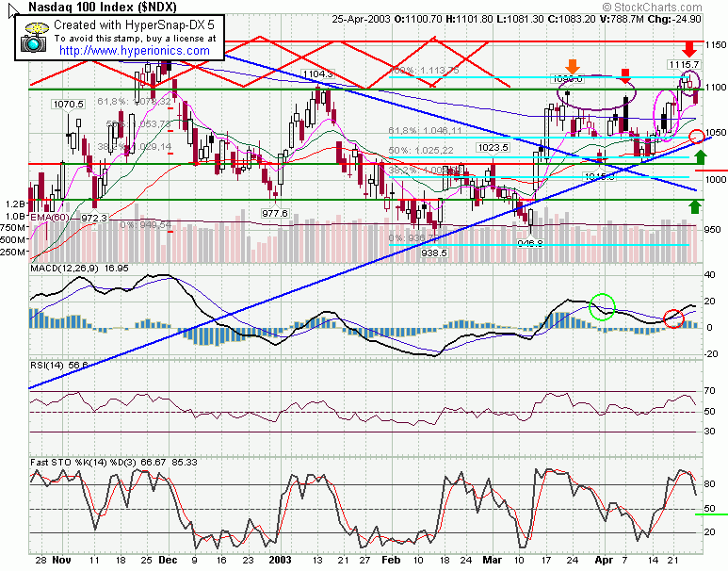
Task: Click the '1100' price axis label
Action: [x=715, y=88]
